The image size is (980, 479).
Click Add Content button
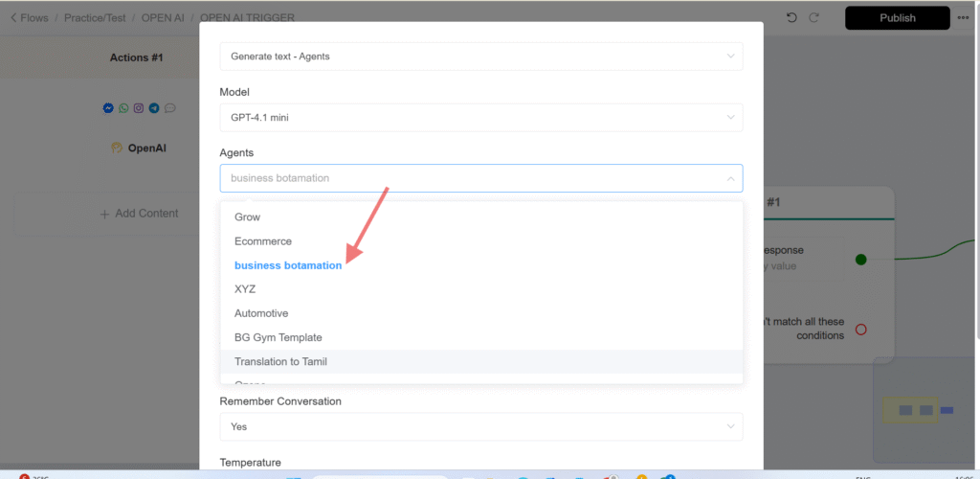coord(140,214)
